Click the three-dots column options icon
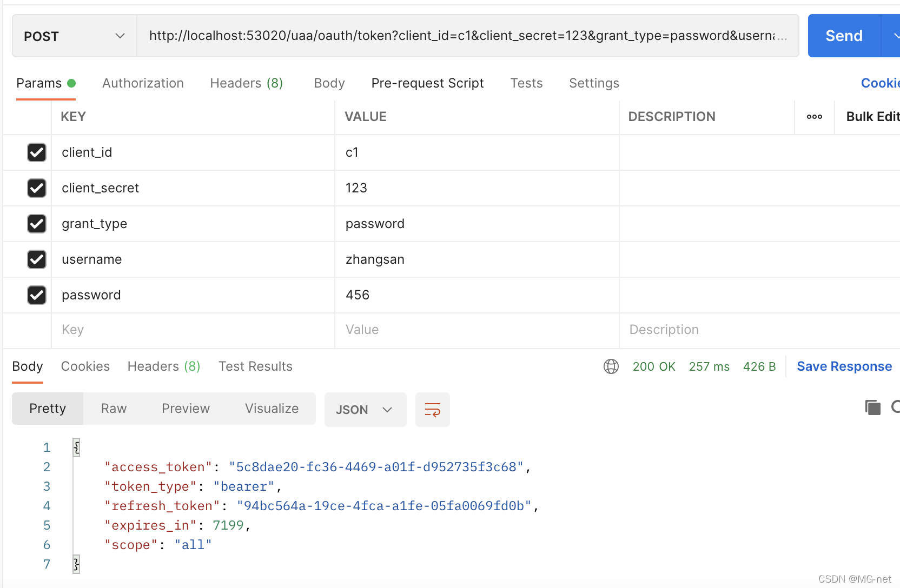Screen dimensions: 900x588 click(814, 117)
